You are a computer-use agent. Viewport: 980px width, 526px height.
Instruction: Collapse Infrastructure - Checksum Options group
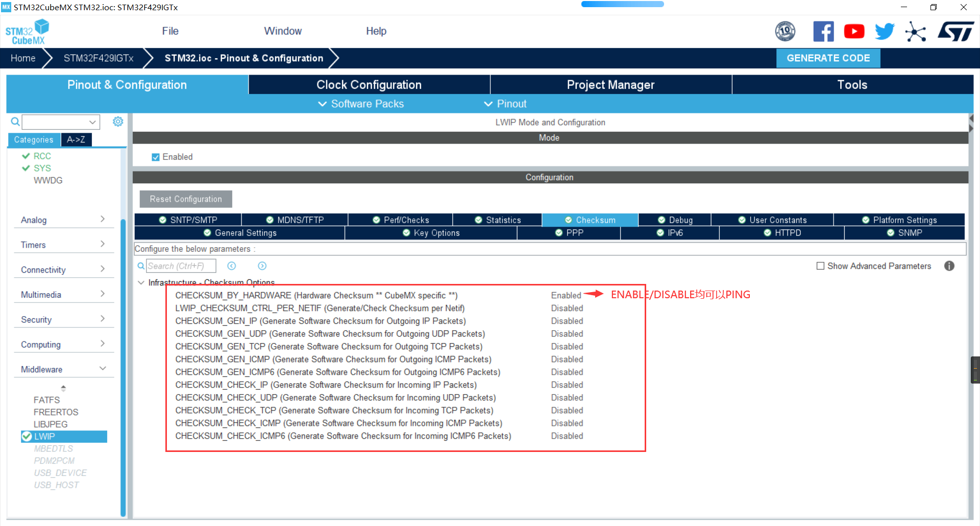coord(141,283)
